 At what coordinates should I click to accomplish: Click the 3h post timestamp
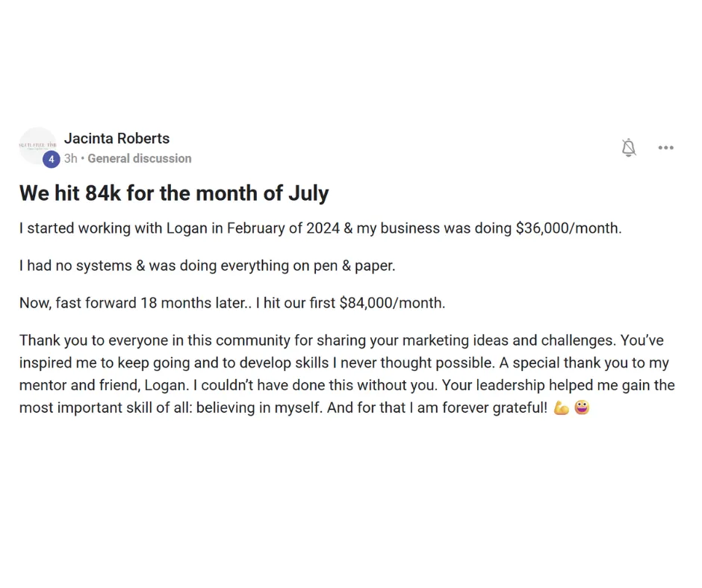pos(70,158)
